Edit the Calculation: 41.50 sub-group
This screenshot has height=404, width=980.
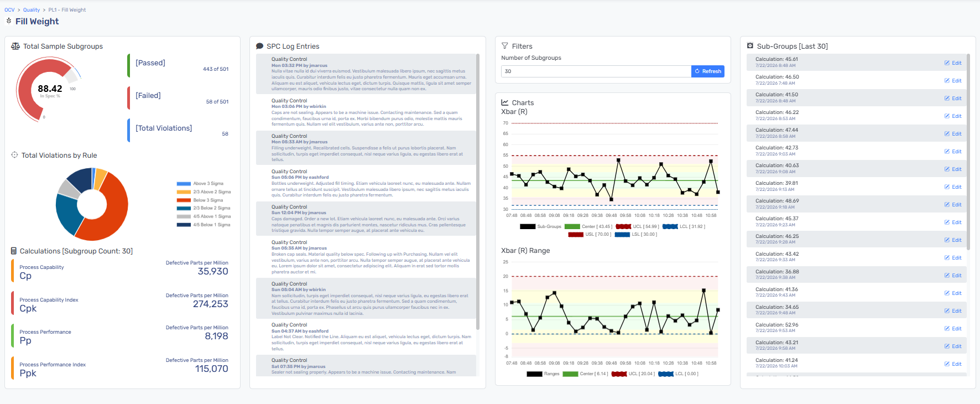(x=953, y=99)
